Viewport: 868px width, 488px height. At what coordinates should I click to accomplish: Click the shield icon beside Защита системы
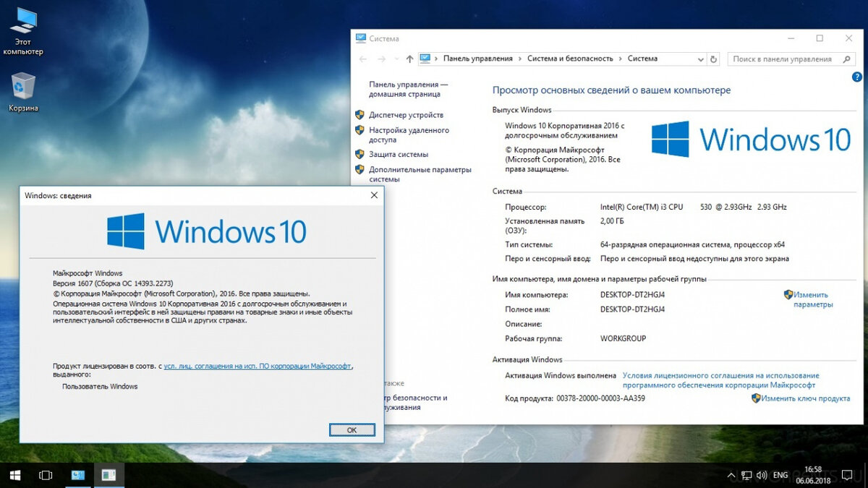point(359,154)
